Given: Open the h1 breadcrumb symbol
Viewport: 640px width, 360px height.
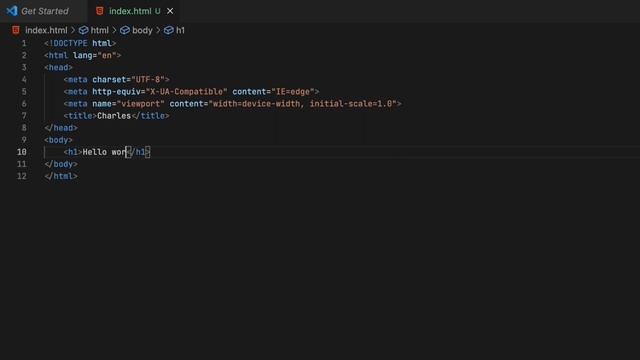Looking at the screenshot, I should coord(180,30).
